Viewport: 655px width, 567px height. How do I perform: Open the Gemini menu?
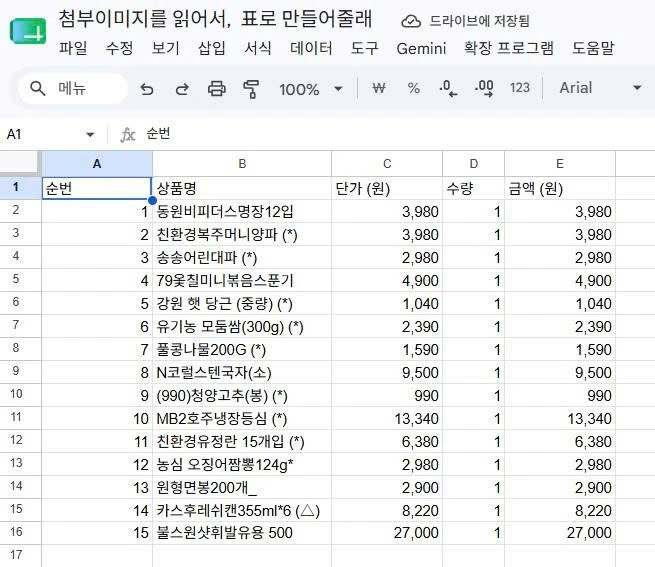(421, 48)
